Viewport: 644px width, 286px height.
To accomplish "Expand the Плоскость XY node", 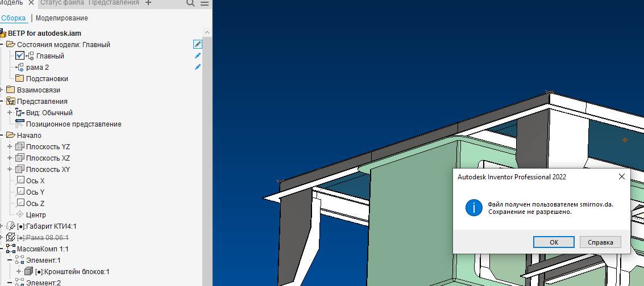I will coord(10,169).
